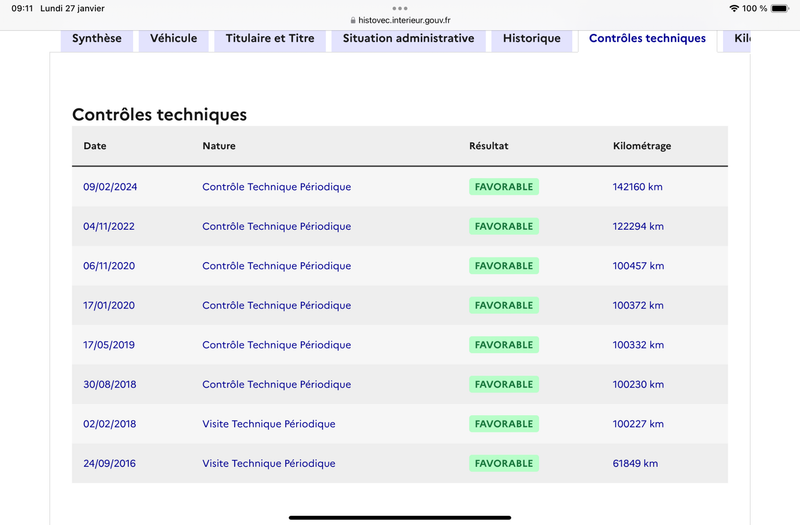
Task: Switch to the Véhicule tab
Action: (173, 39)
